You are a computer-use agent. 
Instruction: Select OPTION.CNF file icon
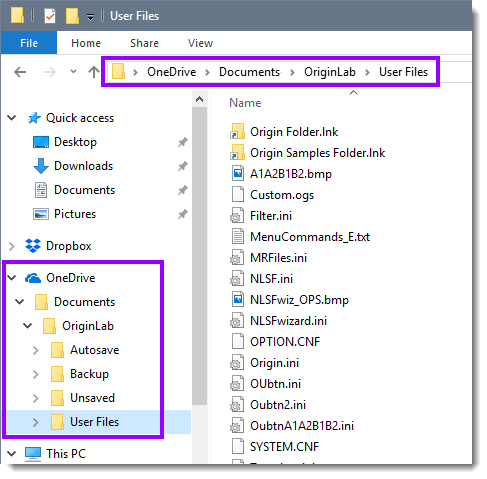(x=237, y=342)
